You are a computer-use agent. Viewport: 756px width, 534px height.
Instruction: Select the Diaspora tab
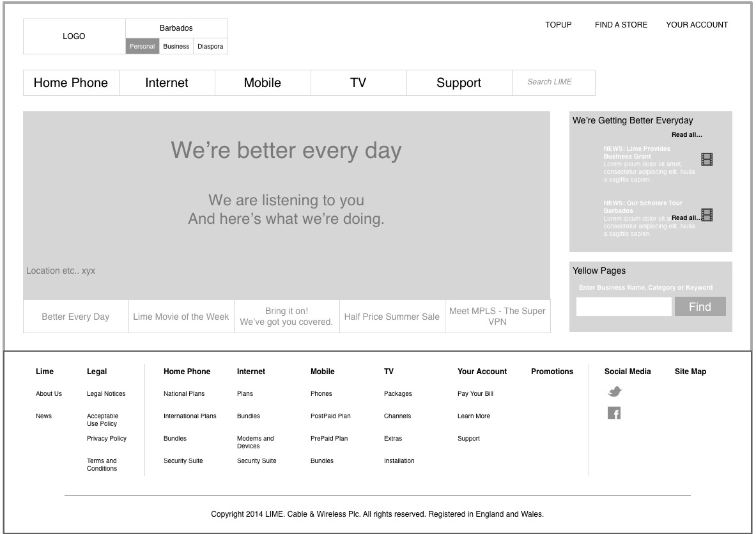(210, 46)
